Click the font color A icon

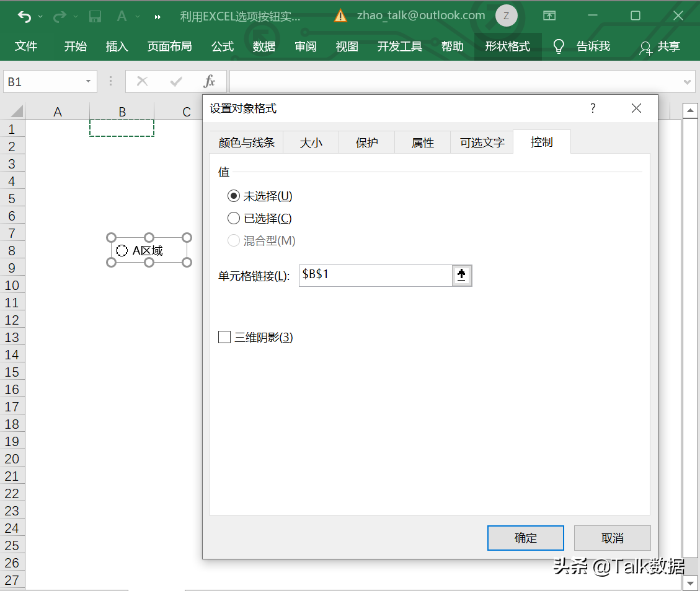pyautogui.click(x=122, y=17)
